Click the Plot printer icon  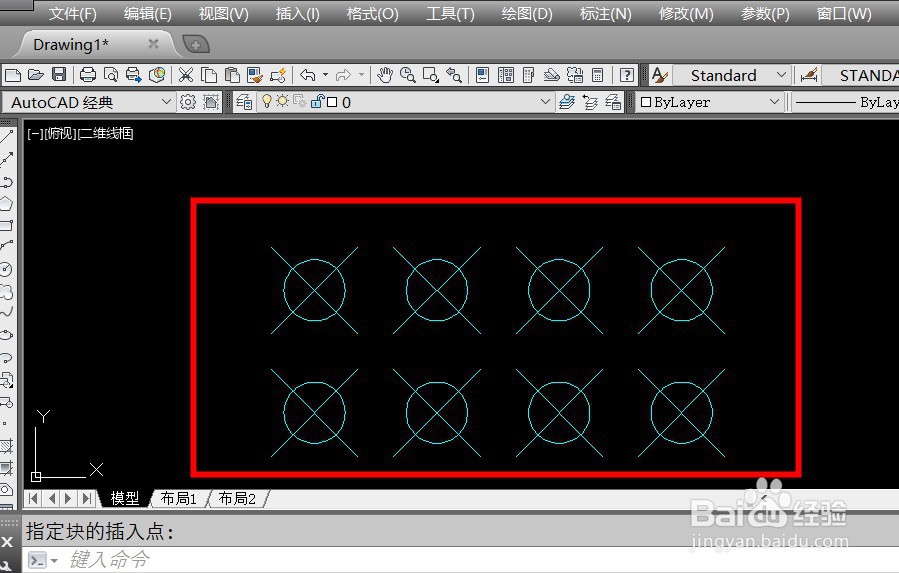[88, 75]
